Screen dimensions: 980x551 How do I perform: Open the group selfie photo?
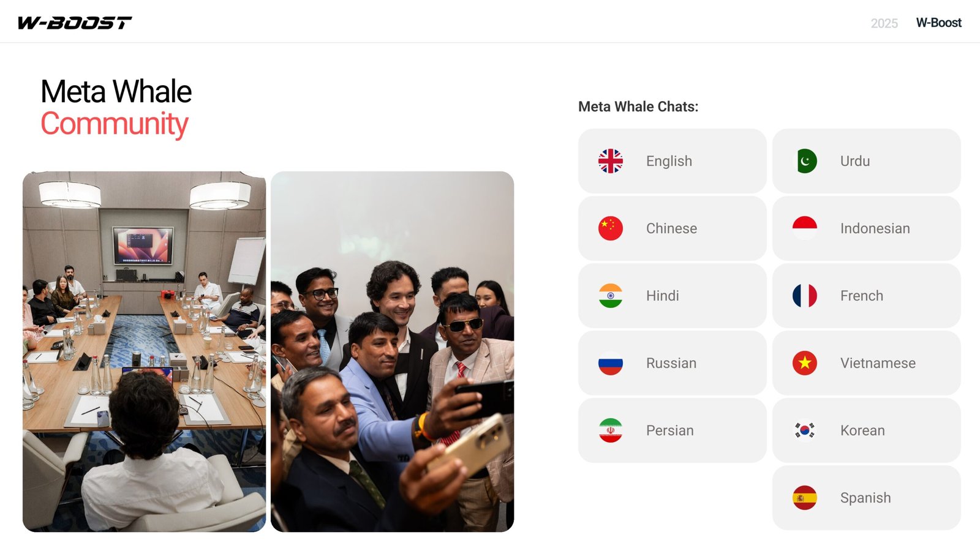(x=392, y=351)
